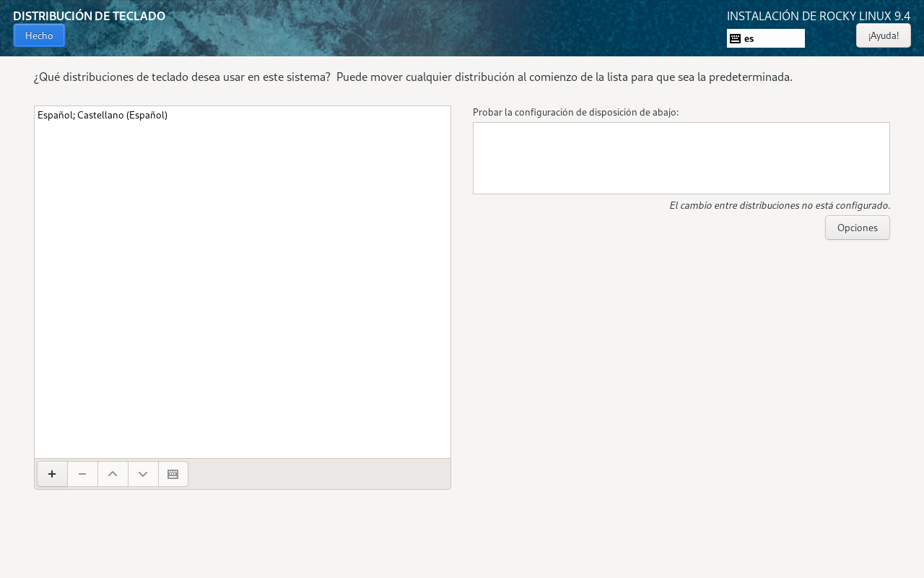Click the 'INSTALACIÓN DE ROCKY LINUX 9.4' title
This screenshot has height=578, width=924.
818,16
